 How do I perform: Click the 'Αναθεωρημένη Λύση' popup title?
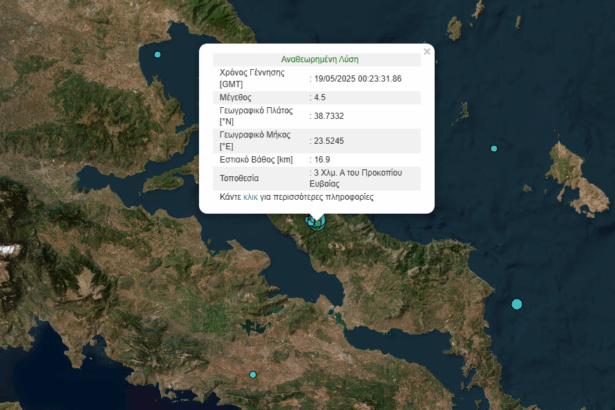point(316,59)
